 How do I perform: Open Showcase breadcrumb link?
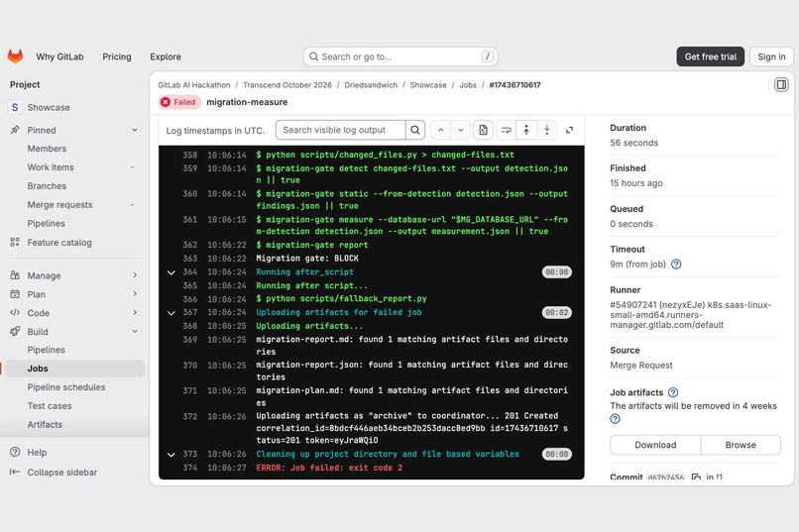coord(428,85)
